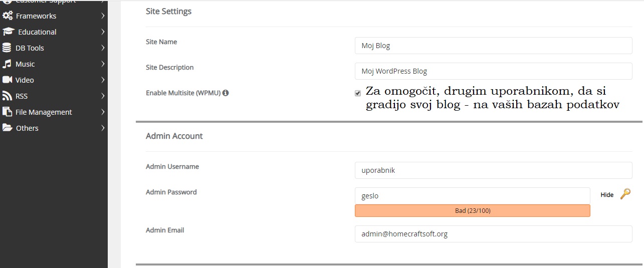644x268 pixels.
Task: Click the Multisite info icon
Action: click(226, 93)
